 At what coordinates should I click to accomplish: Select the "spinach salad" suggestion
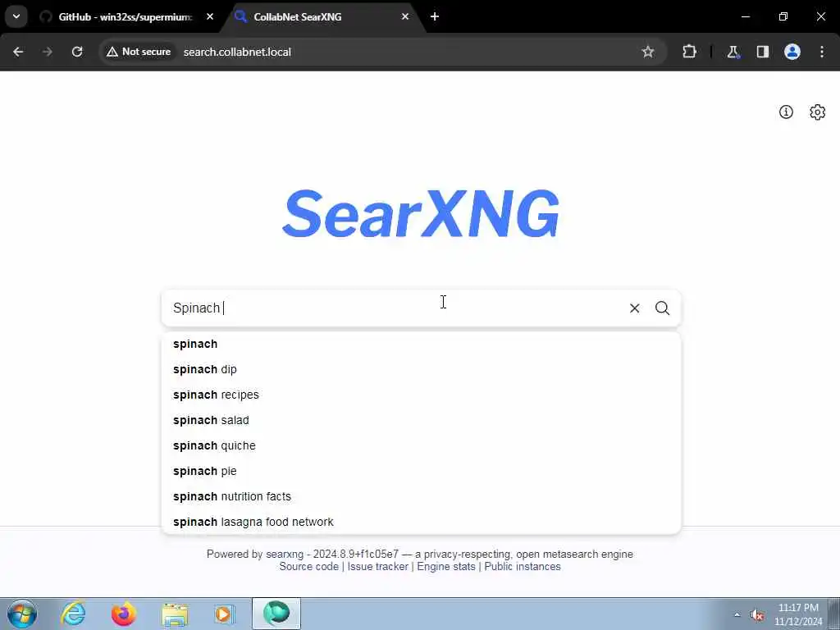[421, 420]
